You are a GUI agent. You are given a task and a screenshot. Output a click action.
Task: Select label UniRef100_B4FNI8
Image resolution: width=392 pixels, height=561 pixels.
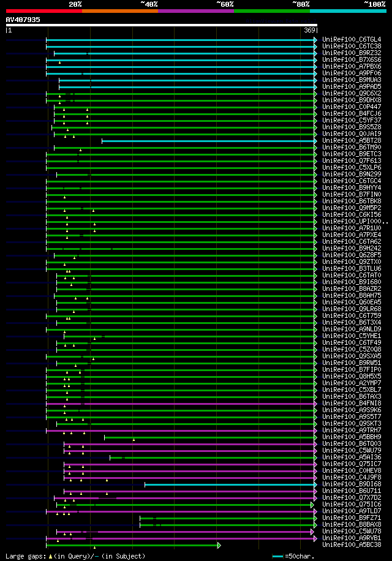coord(352,403)
